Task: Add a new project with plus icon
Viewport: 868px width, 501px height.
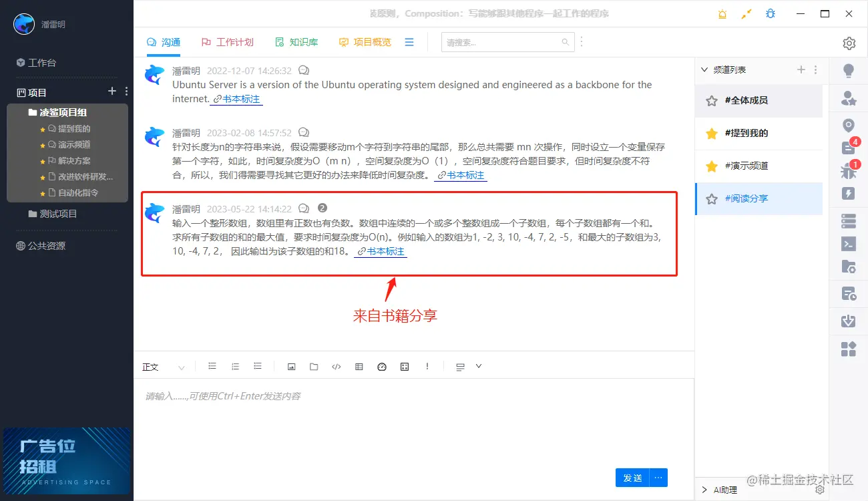Action: (112, 92)
